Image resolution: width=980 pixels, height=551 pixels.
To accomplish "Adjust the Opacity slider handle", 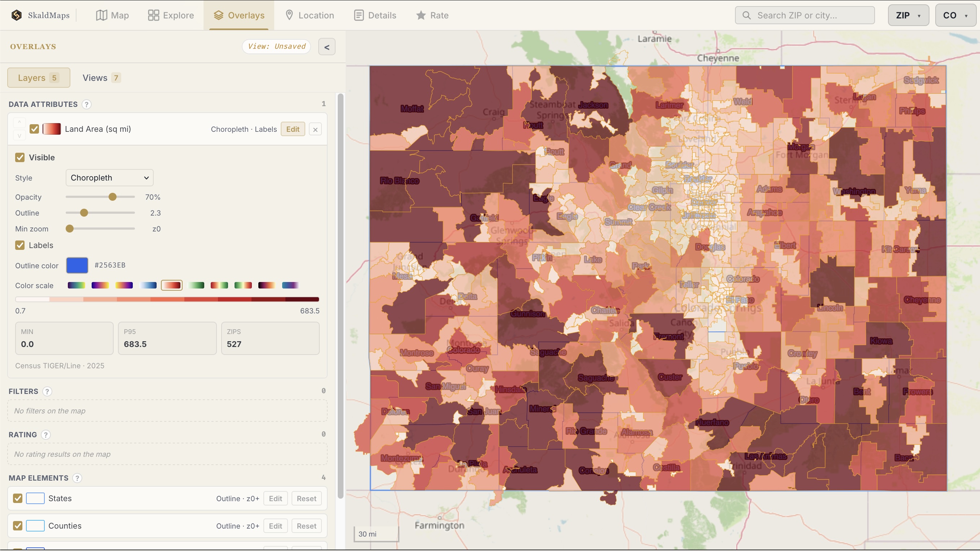I will point(113,197).
